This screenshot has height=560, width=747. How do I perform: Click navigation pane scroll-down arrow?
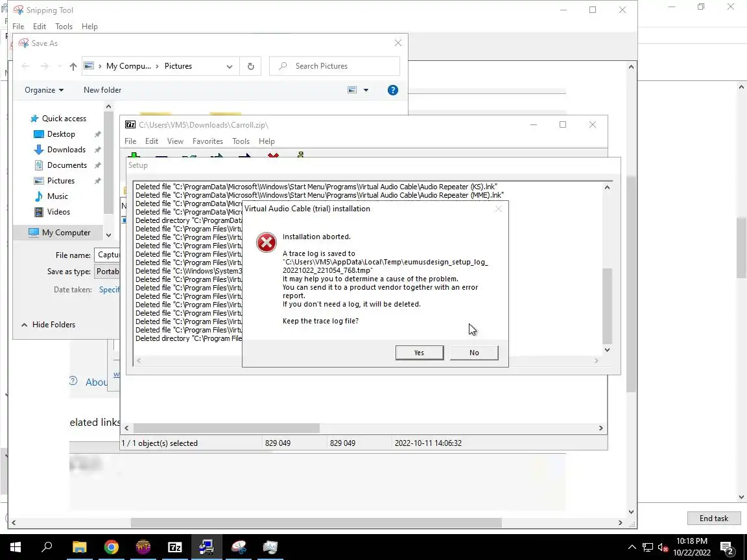click(109, 235)
